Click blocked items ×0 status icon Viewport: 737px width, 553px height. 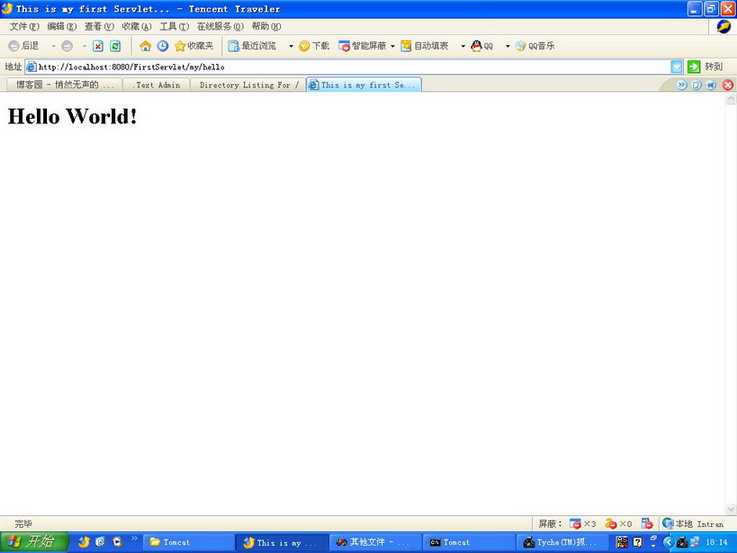pos(618,523)
